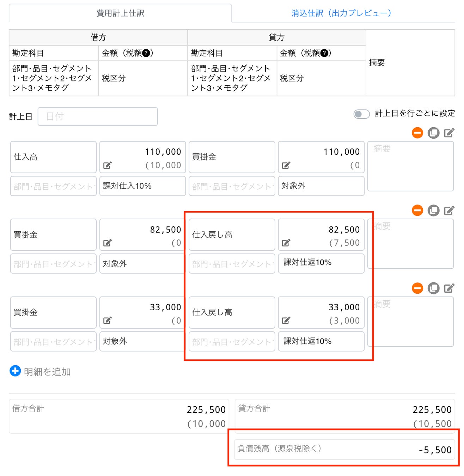Open 消込仕訳（出力プレビュー） tab
The width and height of the screenshot is (464, 476).
341,13
